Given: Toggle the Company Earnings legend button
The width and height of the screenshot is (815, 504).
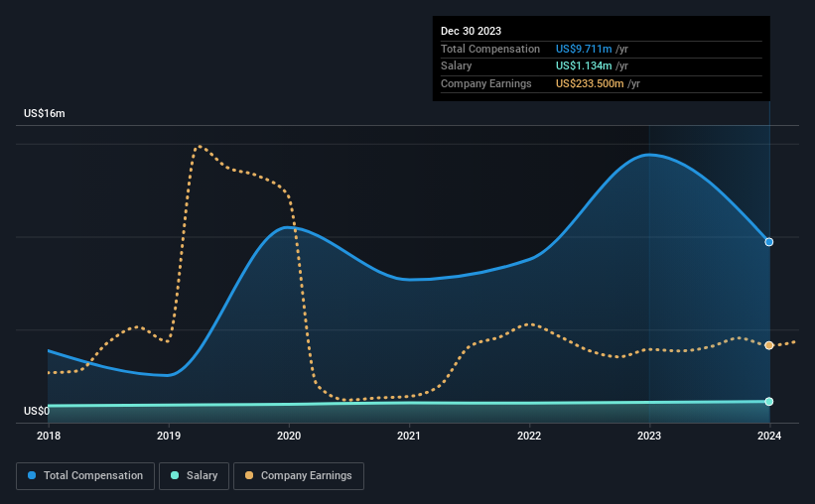Looking at the screenshot, I should click(299, 476).
